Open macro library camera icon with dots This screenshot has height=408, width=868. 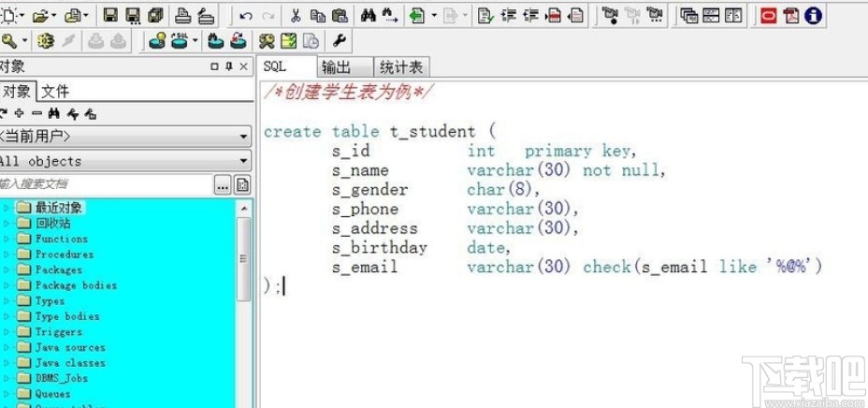click(655, 16)
